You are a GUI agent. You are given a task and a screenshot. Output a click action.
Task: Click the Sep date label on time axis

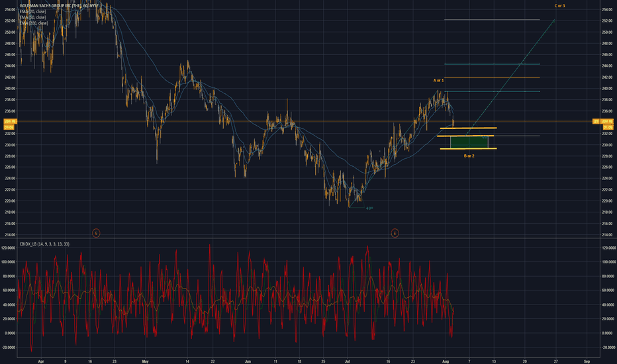coord(587,361)
